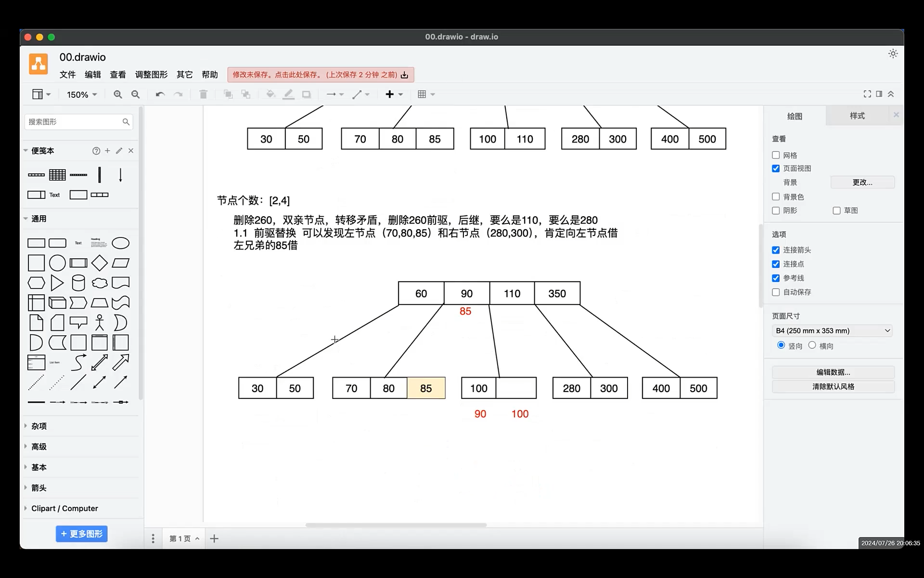Enable the 自动保存 (autosave) checkbox

[775, 292]
